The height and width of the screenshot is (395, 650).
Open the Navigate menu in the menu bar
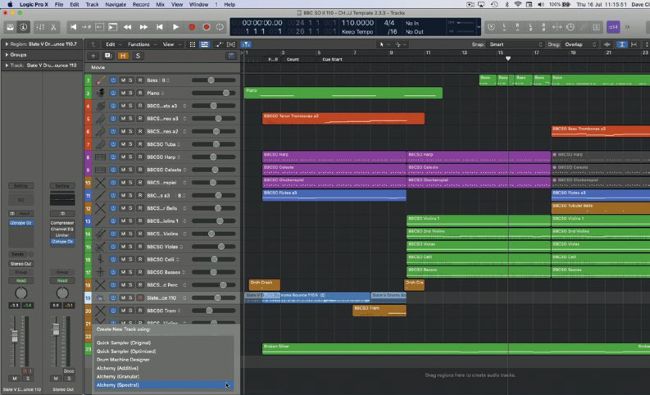click(116, 5)
